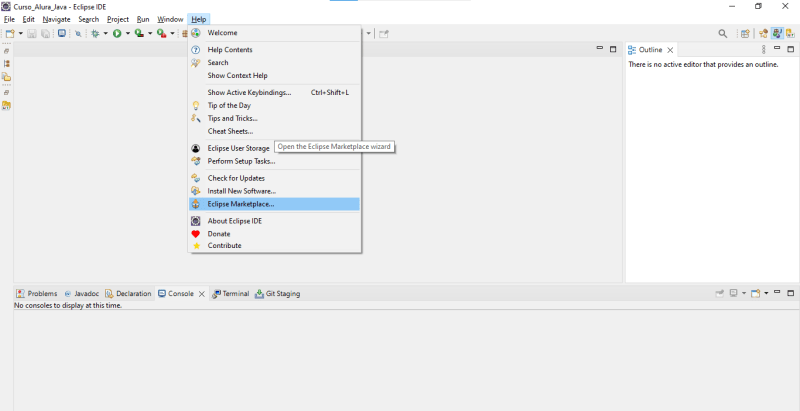The image size is (800, 411).
Task: Open Help Contents entry
Action: (x=274, y=49)
